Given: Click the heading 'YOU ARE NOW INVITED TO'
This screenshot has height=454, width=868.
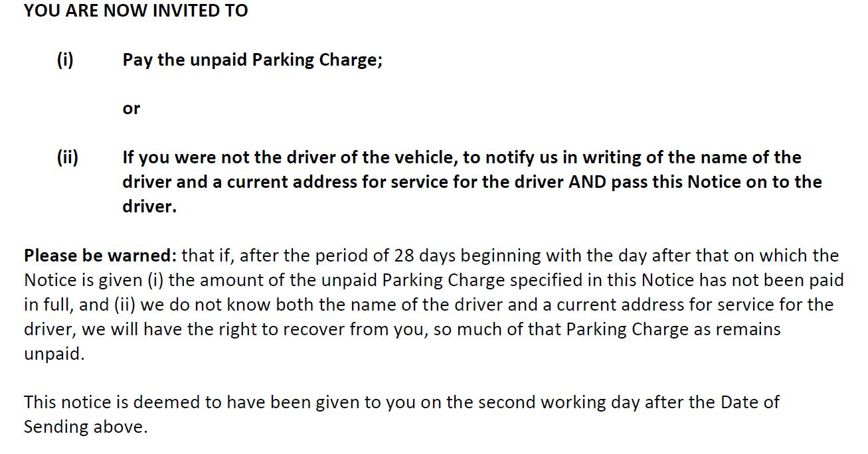Looking at the screenshot, I should [x=136, y=11].
